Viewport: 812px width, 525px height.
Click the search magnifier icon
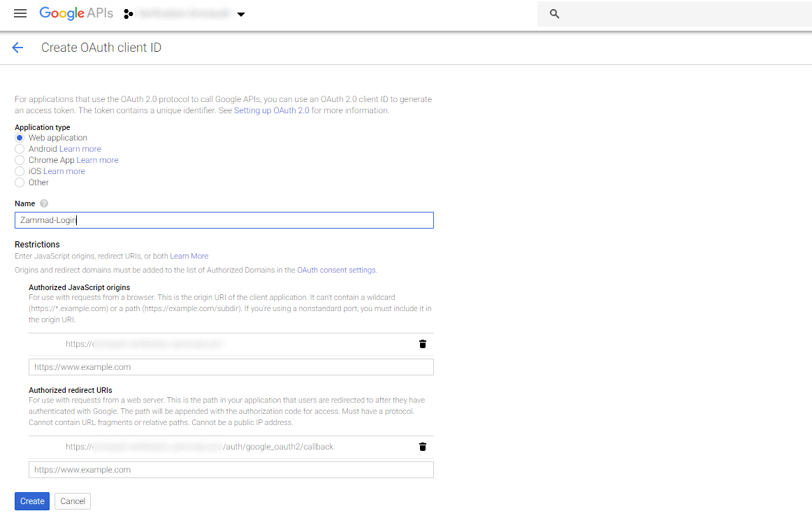[554, 14]
